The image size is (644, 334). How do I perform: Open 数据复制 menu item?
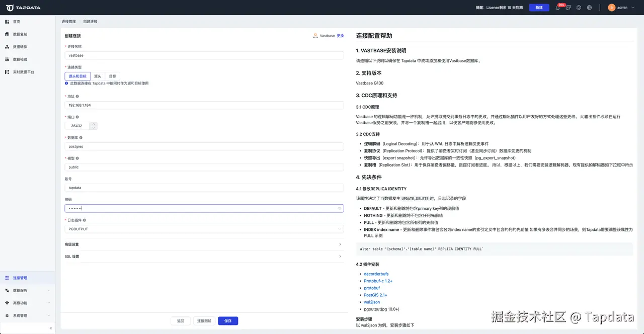28,34
